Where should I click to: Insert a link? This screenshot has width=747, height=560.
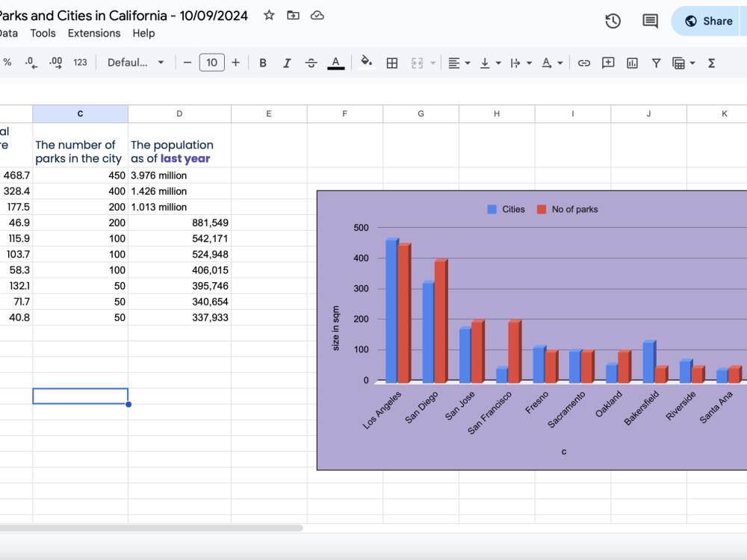[x=583, y=63]
